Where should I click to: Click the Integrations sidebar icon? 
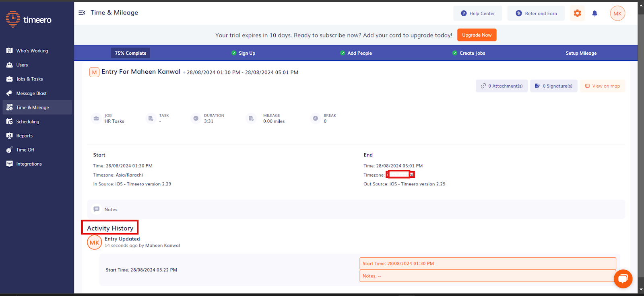[10, 164]
